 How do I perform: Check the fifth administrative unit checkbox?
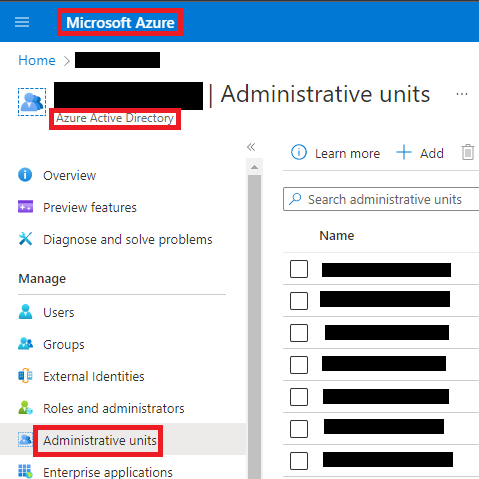pos(299,397)
